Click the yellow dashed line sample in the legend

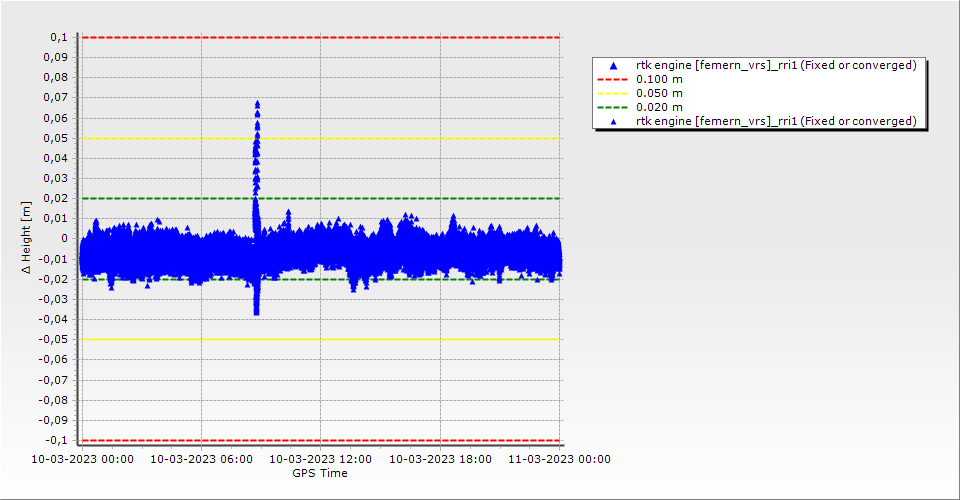(x=613, y=93)
